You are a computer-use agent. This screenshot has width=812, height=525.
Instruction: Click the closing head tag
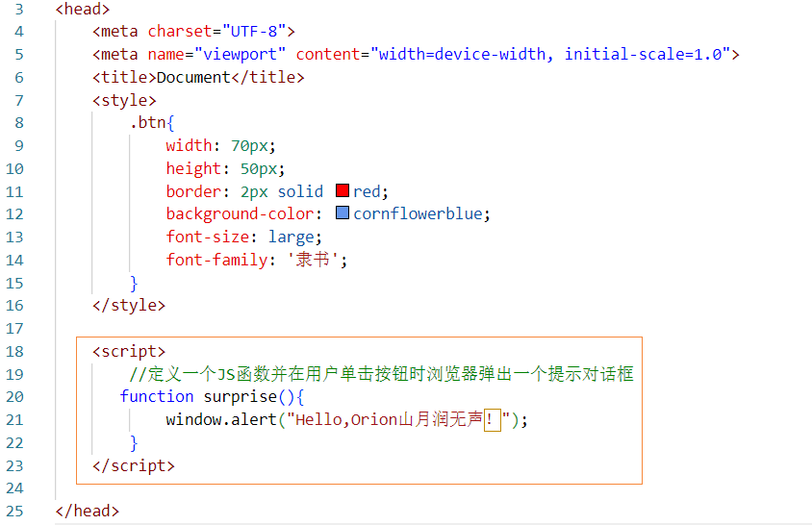[87, 511]
